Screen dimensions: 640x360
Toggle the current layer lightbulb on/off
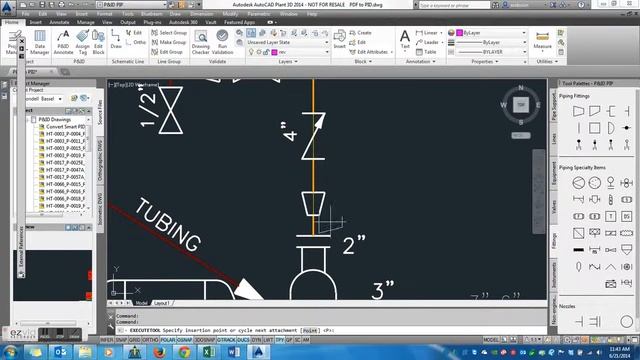(251, 52)
